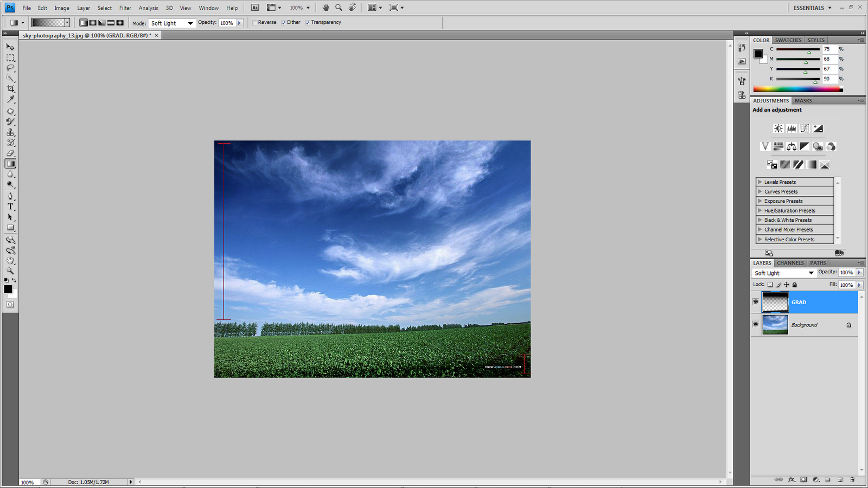Switch to the Masks tab

pyautogui.click(x=803, y=101)
